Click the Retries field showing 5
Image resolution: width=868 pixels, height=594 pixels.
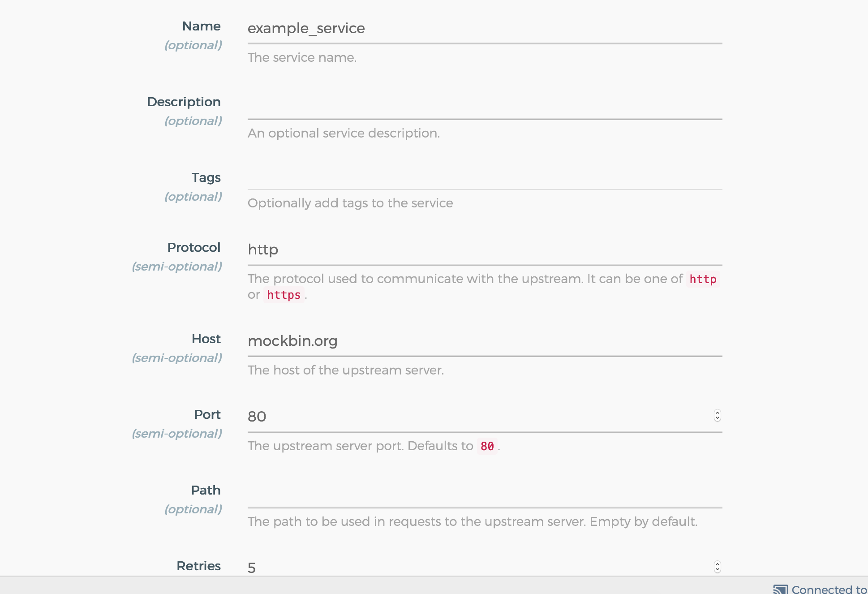click(479, 567)
